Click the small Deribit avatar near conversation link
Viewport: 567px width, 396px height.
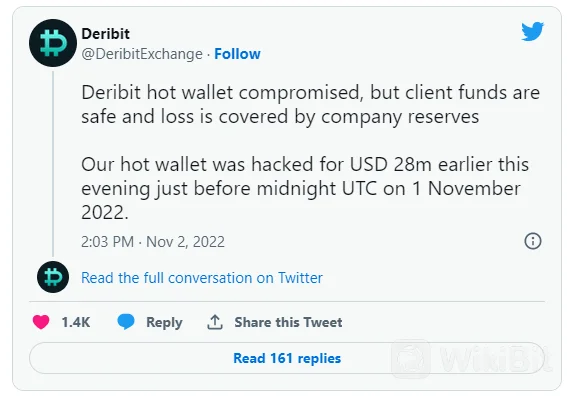click(53, 277)
